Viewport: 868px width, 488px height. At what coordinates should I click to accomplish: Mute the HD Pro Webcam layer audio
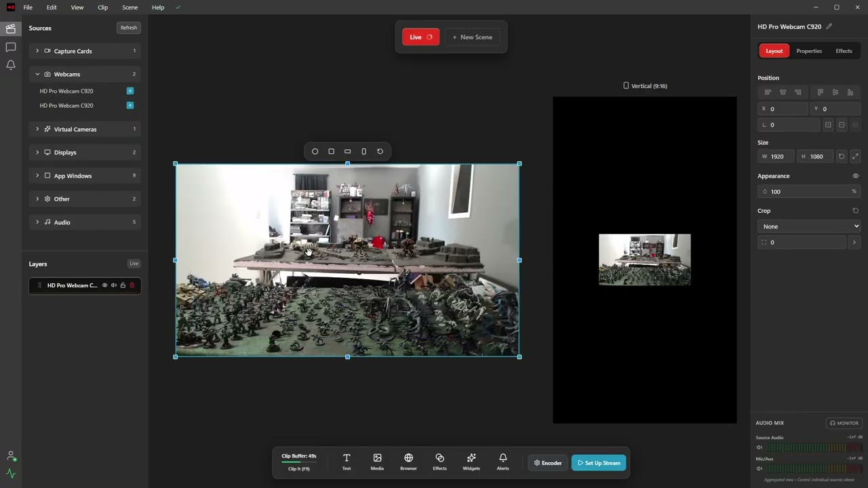click(x=114, y=285)
